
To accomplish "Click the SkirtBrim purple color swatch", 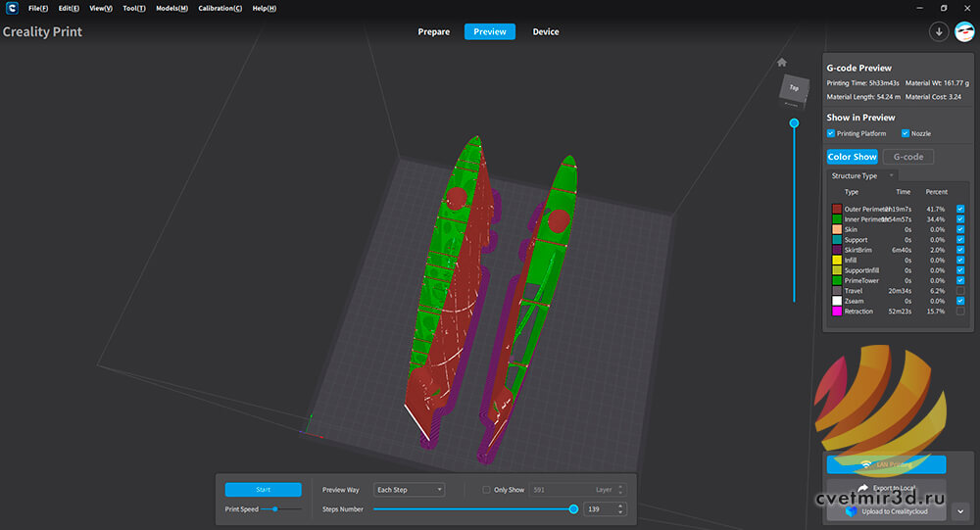I will click(837, 250).
